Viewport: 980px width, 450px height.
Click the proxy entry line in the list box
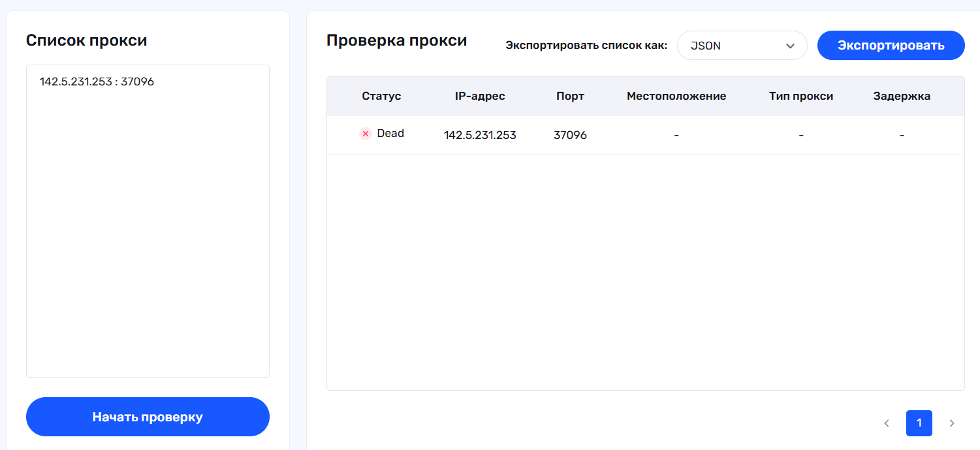[x=97, y=82]
